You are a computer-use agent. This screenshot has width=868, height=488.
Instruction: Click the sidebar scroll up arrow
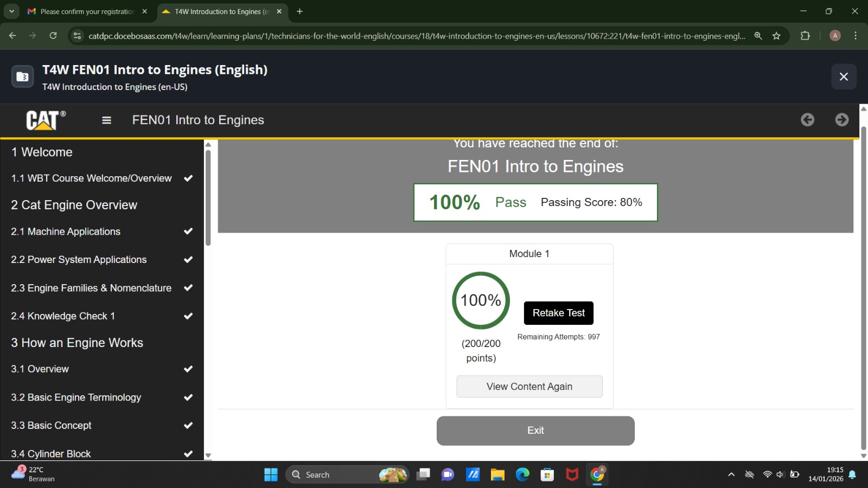tap(208, 145)
